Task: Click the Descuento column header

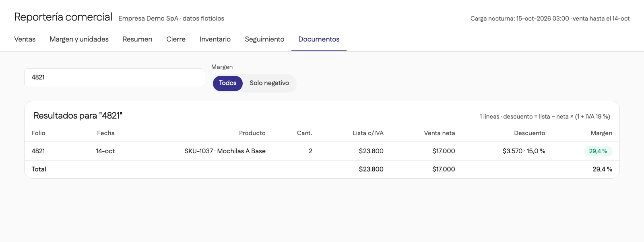Action: point(529,133)
